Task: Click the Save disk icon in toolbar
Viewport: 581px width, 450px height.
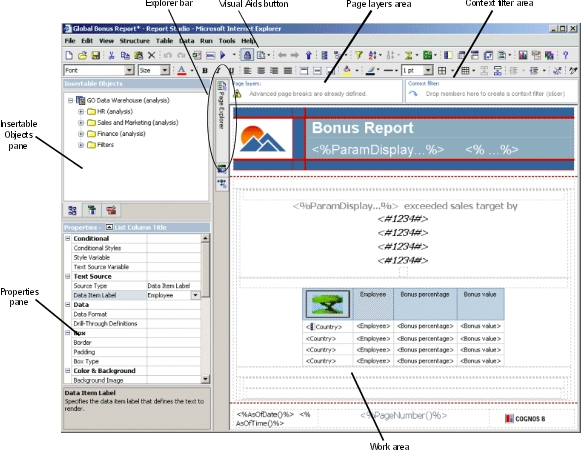Action: pyautogui.click(x=96, y=56)
